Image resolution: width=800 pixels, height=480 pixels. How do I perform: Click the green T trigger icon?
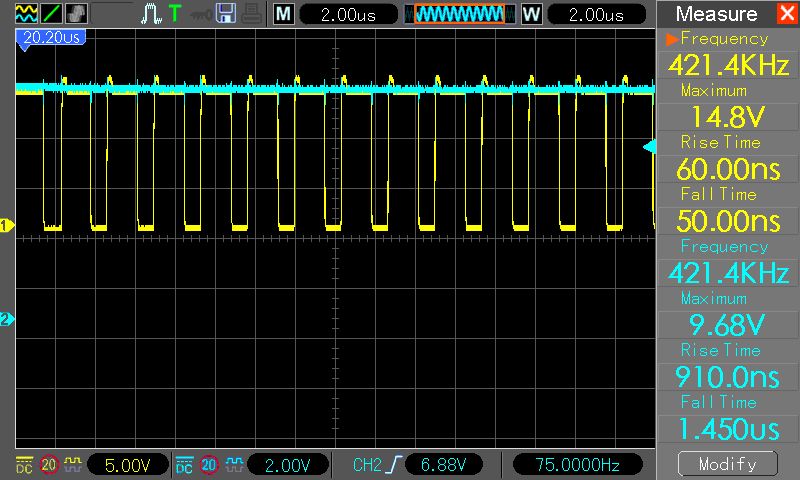(175, 13)
